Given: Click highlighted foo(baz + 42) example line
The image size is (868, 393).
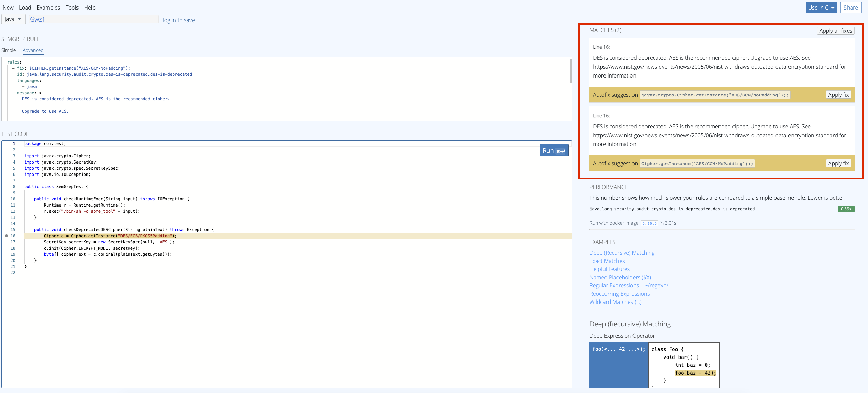Looking at the screenshot, I should [696, 373].
